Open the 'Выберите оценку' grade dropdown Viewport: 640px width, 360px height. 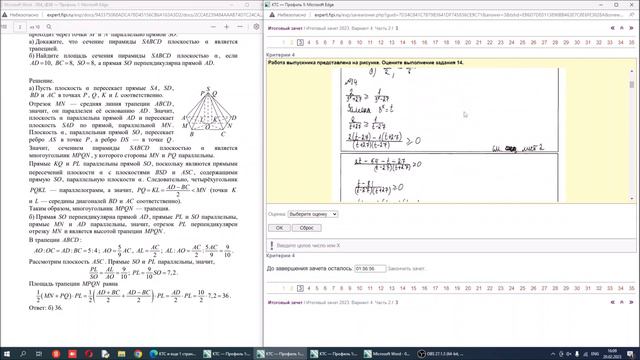pyautogui.click(x=313, y=214)
